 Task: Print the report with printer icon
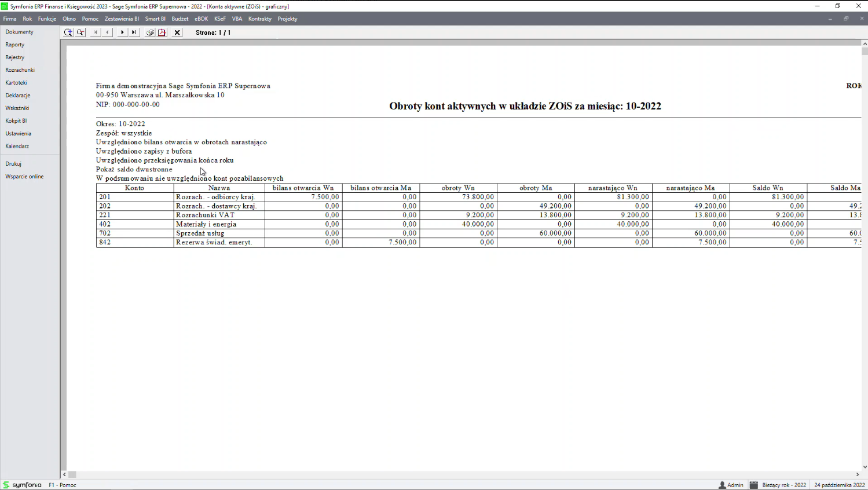(150, 32)
